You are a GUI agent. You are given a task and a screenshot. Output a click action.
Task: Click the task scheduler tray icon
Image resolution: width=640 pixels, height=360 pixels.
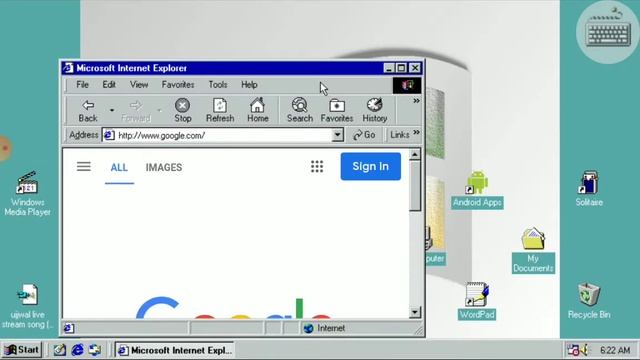point(573,350)
